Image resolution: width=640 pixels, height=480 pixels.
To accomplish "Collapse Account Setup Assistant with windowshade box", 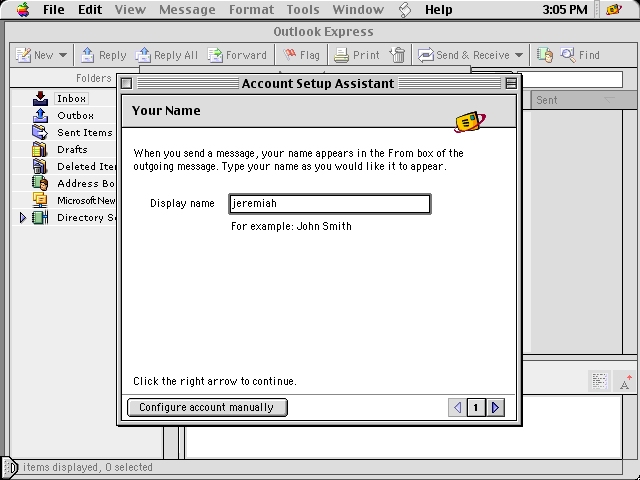I will 511,84.
